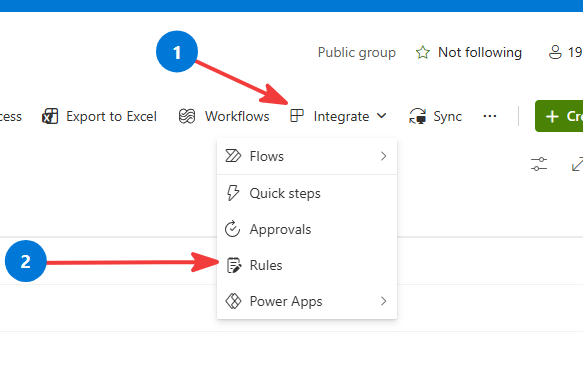Open the more options ellipsis
The height and width of the screenshot is (368, 583).
point(490,116)
